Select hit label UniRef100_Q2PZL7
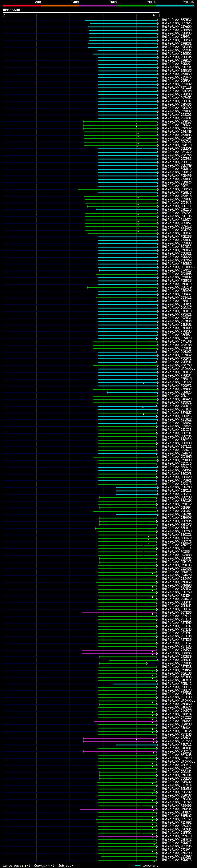The image size is (197, 868). [x=177, y=494]
